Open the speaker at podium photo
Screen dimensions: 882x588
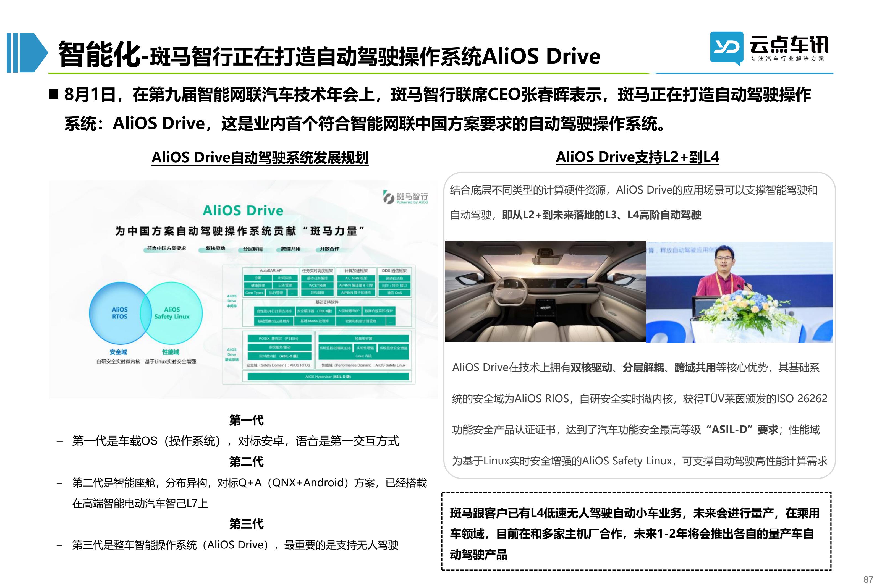point(739,292)
